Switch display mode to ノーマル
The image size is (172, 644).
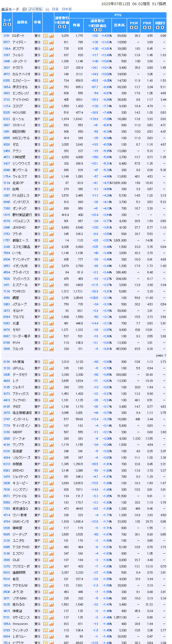point(35,9)
